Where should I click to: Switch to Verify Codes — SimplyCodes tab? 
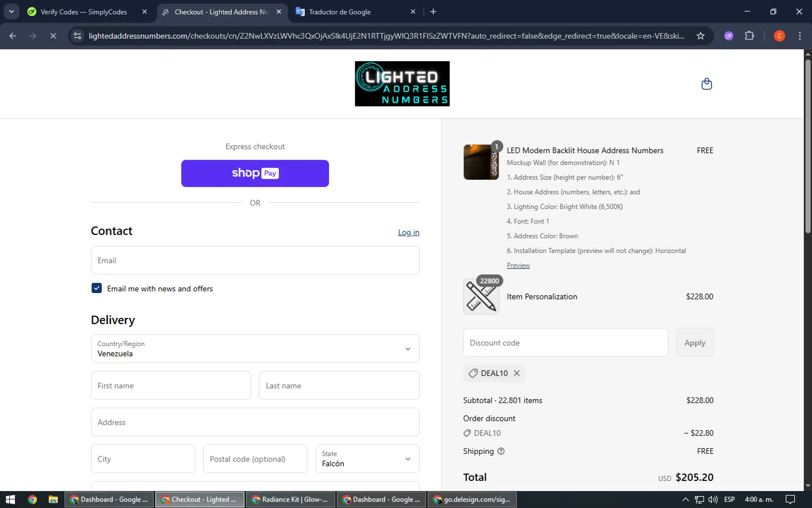(84, 12)
